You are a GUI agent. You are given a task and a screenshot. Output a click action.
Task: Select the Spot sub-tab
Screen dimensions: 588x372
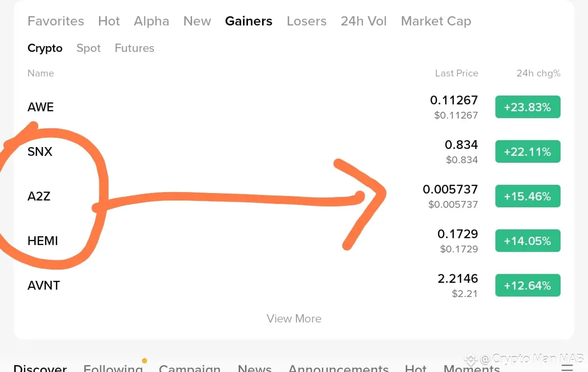click(89, 48)
